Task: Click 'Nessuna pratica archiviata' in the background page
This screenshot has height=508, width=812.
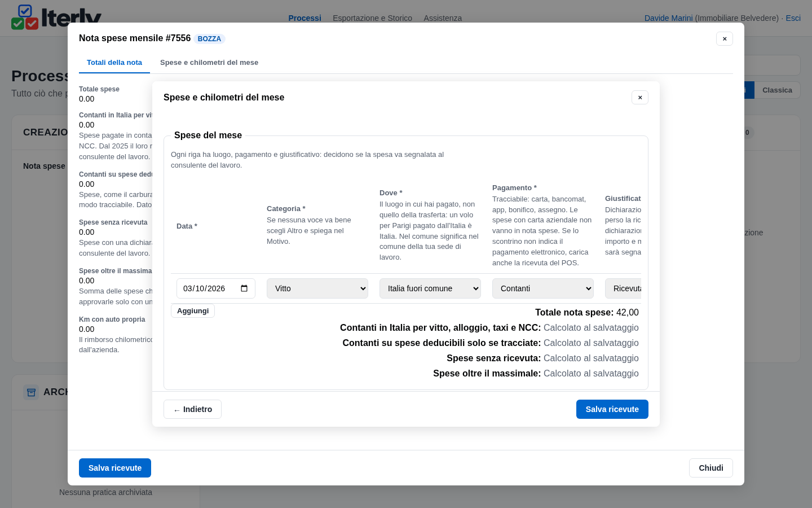Action: click(105, 492)
